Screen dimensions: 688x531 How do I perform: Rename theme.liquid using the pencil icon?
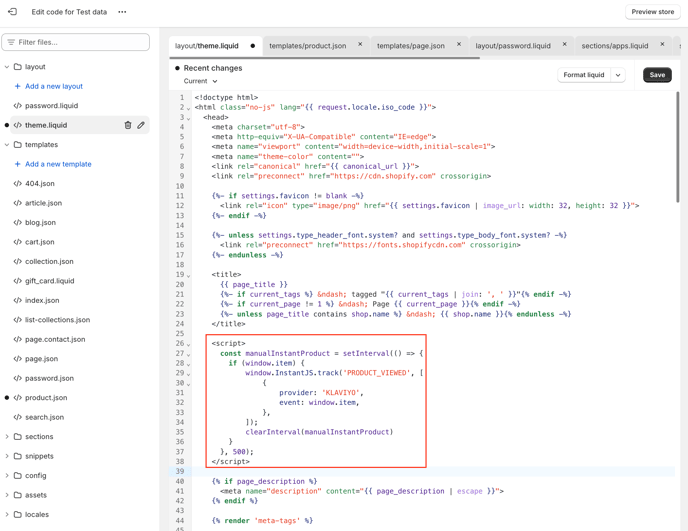pyautogui.click(x=141, y=125)
